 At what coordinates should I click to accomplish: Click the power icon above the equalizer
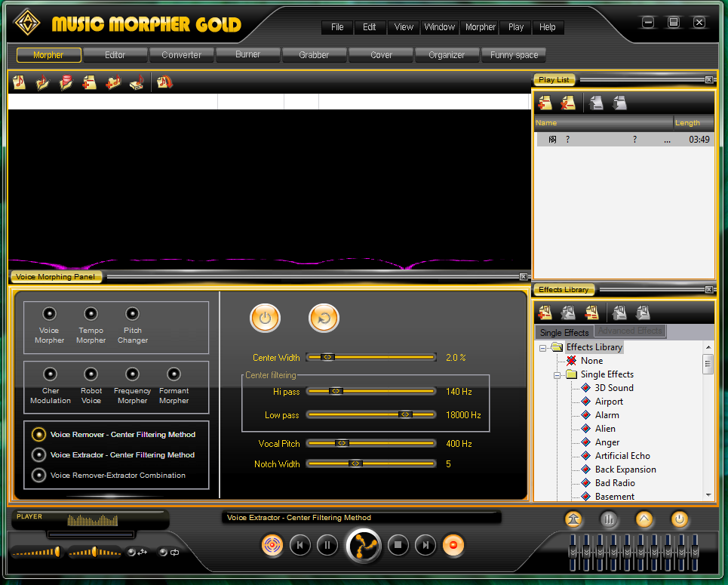[x=680, y=519]
